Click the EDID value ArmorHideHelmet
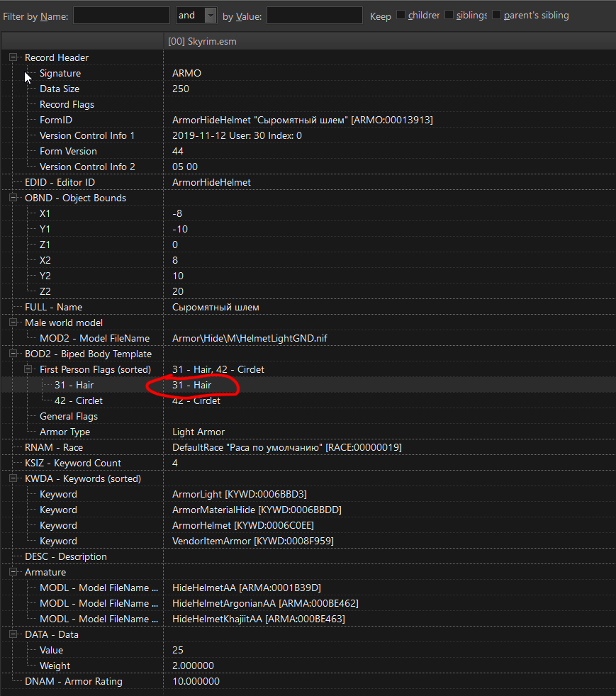 pos(211,182)
